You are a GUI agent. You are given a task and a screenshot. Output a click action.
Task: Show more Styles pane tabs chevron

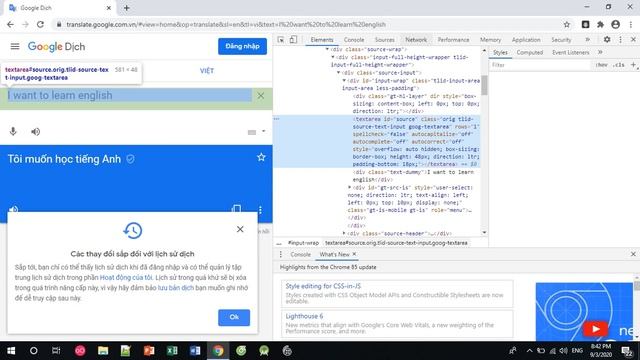point(600,52)
